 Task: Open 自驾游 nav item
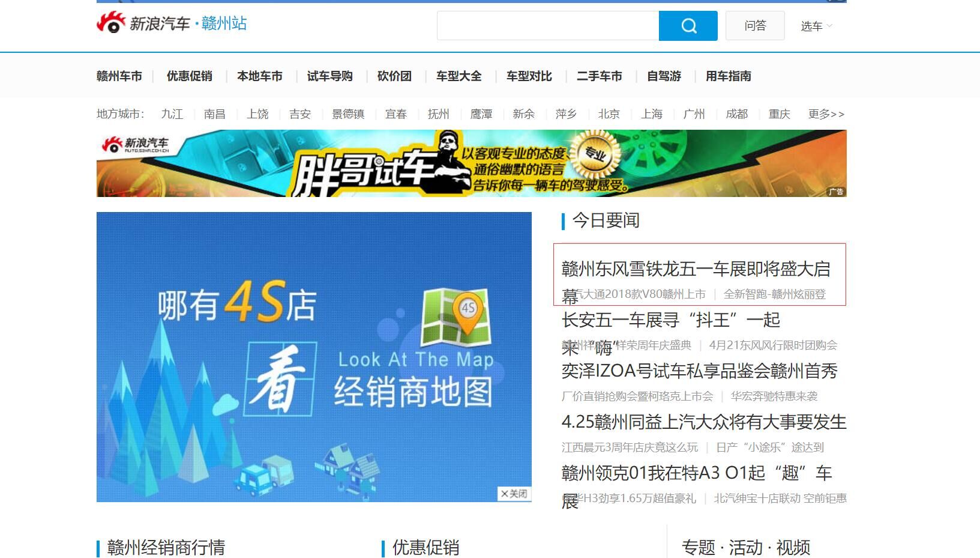coord(664,76)
